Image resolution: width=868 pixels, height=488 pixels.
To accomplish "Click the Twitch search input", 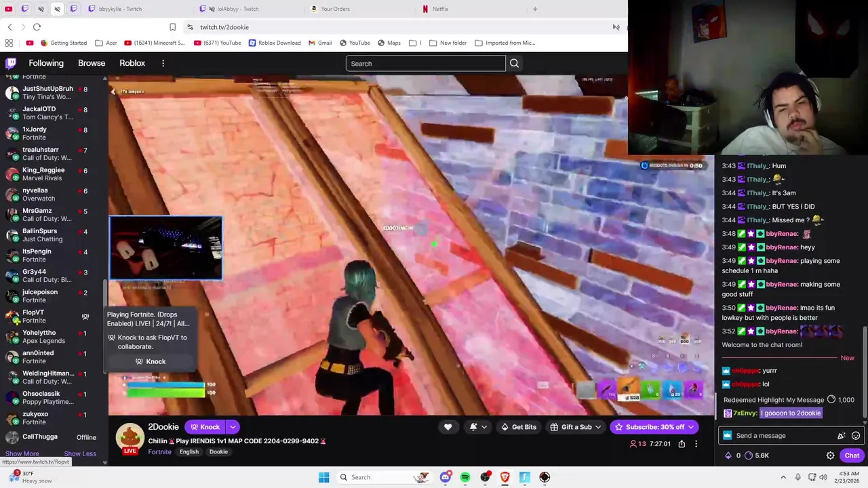I will coord(425,64).
